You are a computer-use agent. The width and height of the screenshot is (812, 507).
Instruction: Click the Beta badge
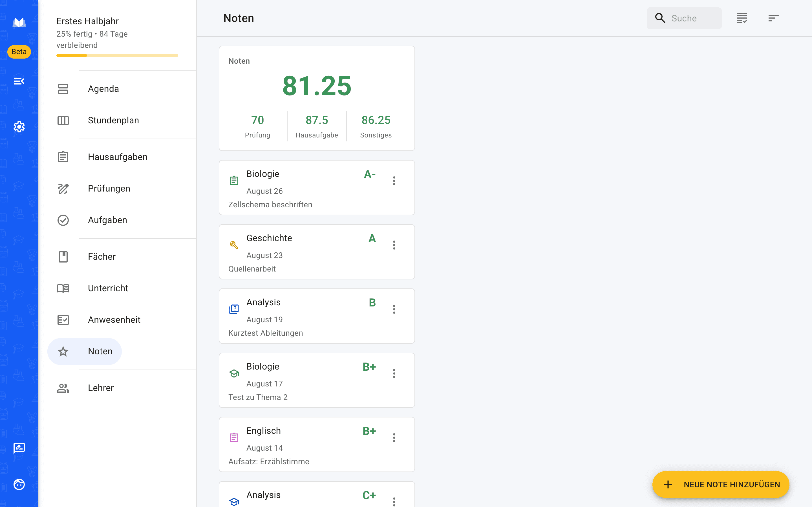(x=19, y=52)
